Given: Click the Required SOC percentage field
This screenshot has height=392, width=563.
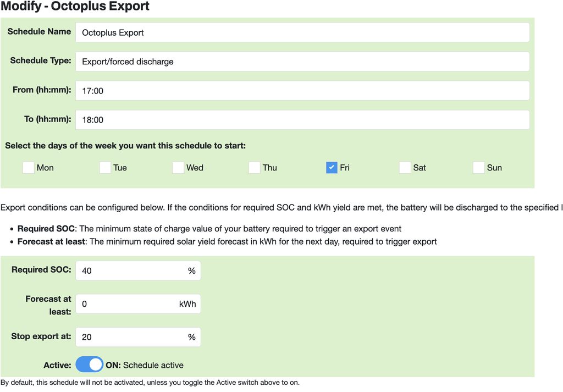Looking at the screenshot, I should (x=132, y=270).
